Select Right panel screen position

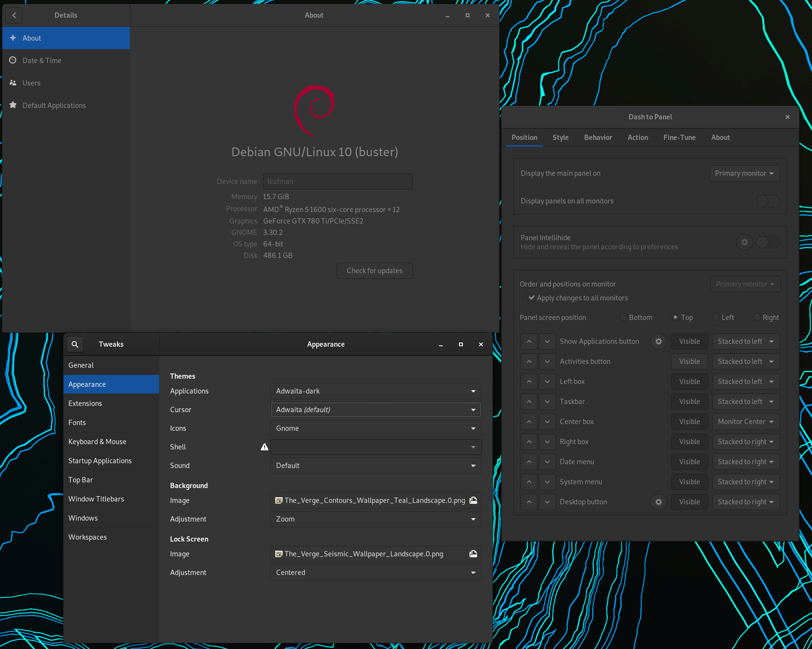[x=766, y=318]
